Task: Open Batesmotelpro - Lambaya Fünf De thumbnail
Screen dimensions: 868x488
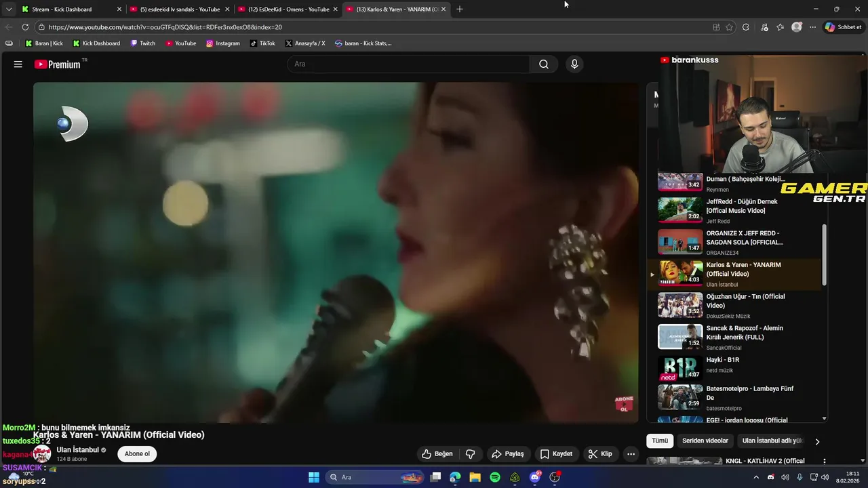Action: 680,398
